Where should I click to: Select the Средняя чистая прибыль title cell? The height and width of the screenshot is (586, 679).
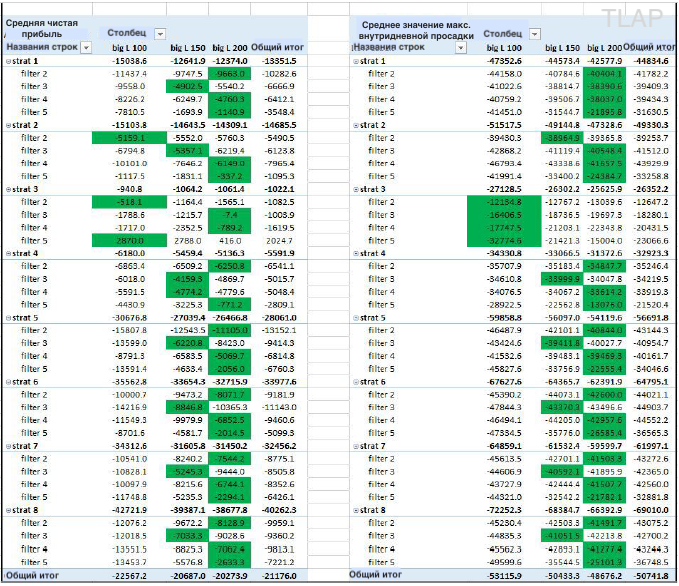click(x=42, y=29)
